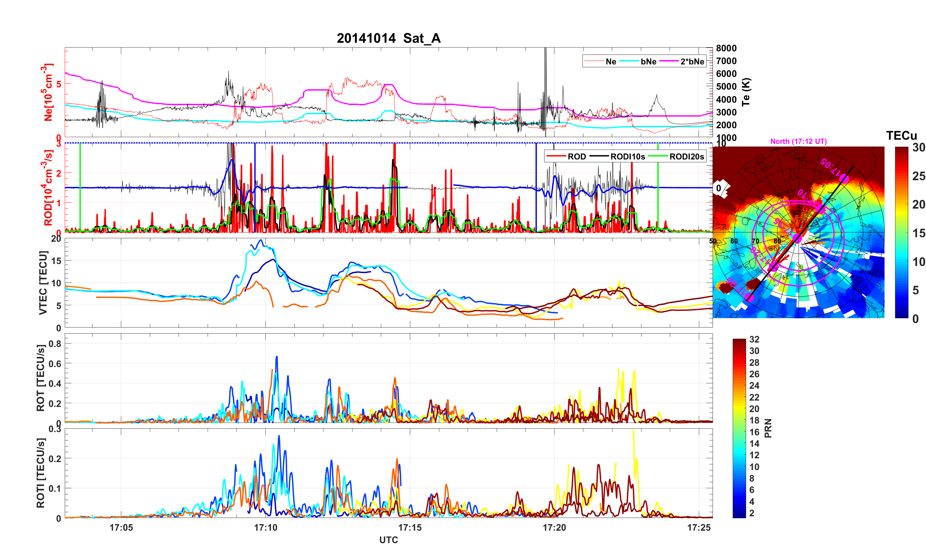Click the magenta 17:05 marker dot on the polar map
This screenshot has width=926, height=560.
tap(844, 179)
